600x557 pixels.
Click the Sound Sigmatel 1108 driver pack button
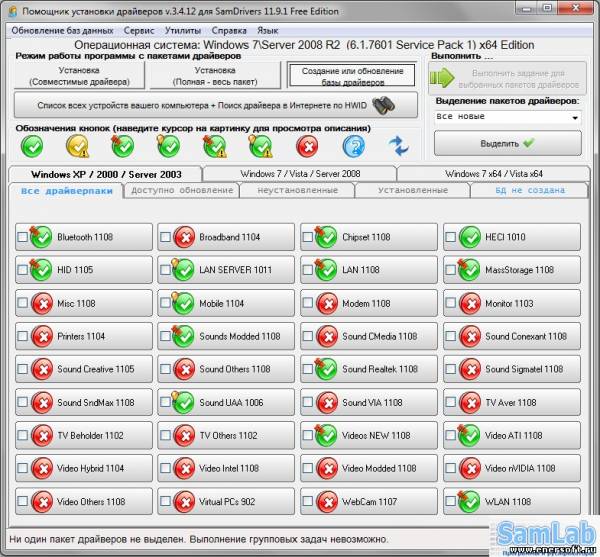(x=512, y=369)
